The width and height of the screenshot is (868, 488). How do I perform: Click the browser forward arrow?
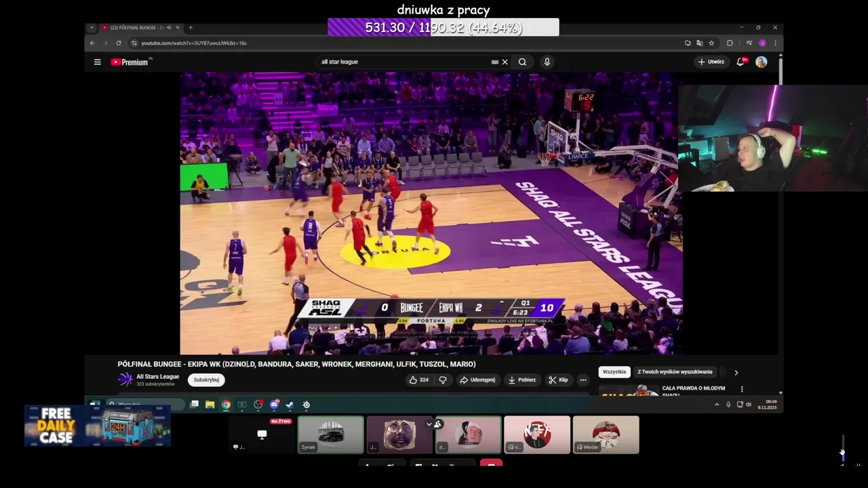(106, 43)
